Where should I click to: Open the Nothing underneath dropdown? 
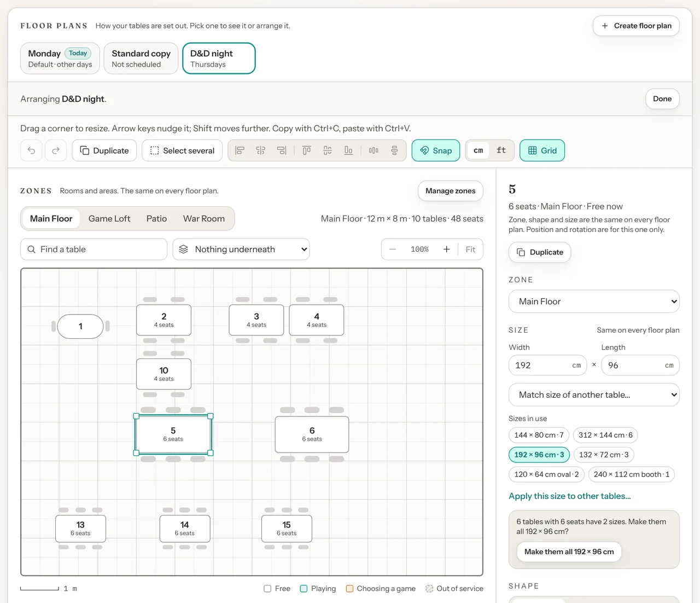point(241,249)
